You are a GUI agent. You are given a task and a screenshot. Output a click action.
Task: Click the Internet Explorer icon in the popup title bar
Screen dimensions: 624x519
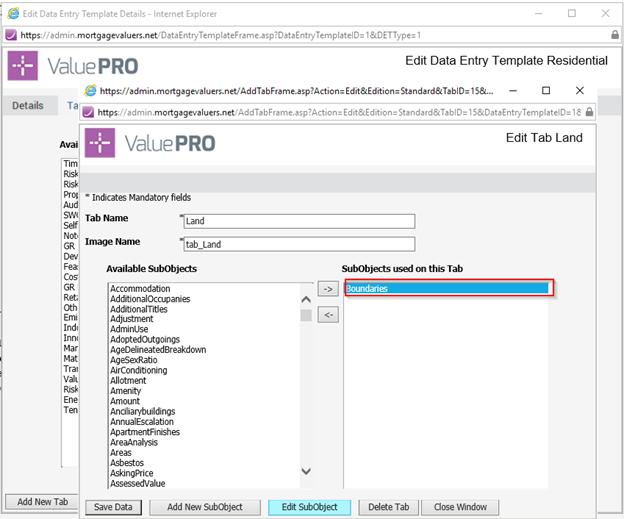91,91
